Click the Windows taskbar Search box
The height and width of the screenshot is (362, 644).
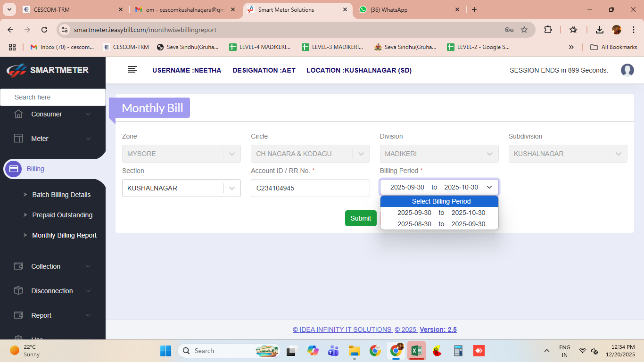tap(229, 351)
